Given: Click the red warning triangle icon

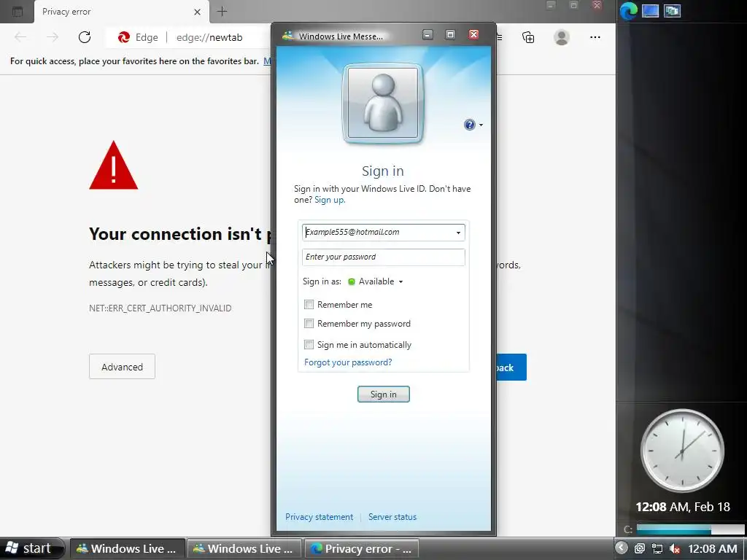Looking at the screenshot, I should click(113, 166).
